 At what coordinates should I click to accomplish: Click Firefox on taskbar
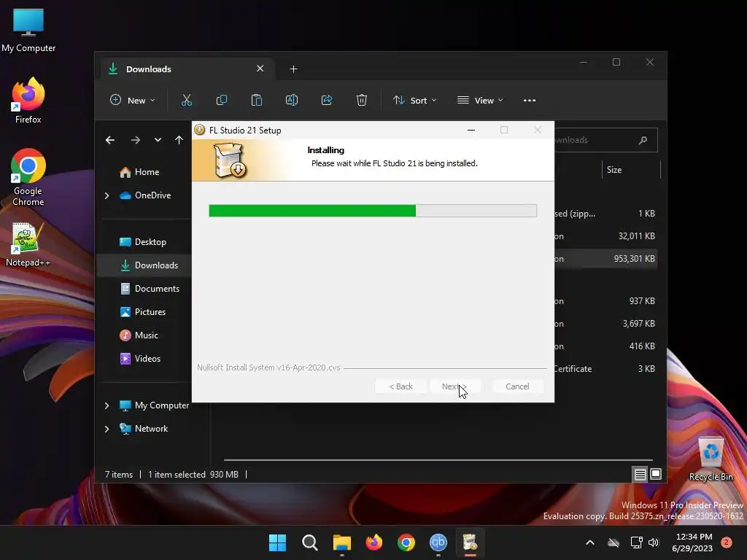click(374, 542)
